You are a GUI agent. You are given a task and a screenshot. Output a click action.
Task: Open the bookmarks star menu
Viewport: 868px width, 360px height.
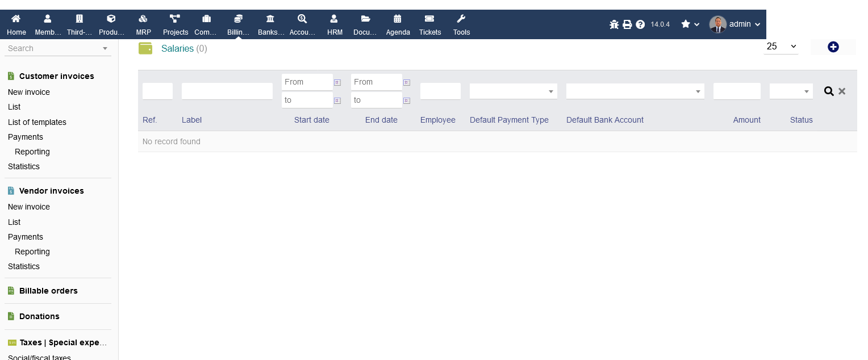pos(690,24)
